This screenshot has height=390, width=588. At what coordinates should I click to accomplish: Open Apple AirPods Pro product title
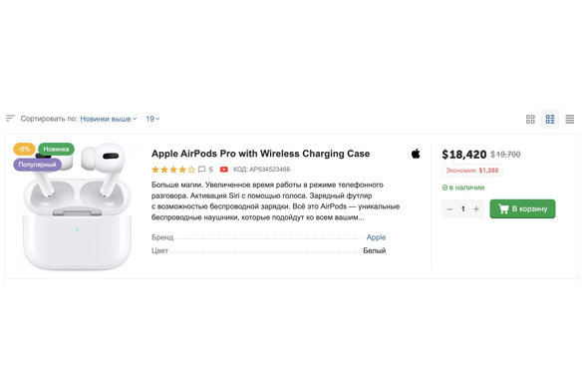(x=261, y=154)
